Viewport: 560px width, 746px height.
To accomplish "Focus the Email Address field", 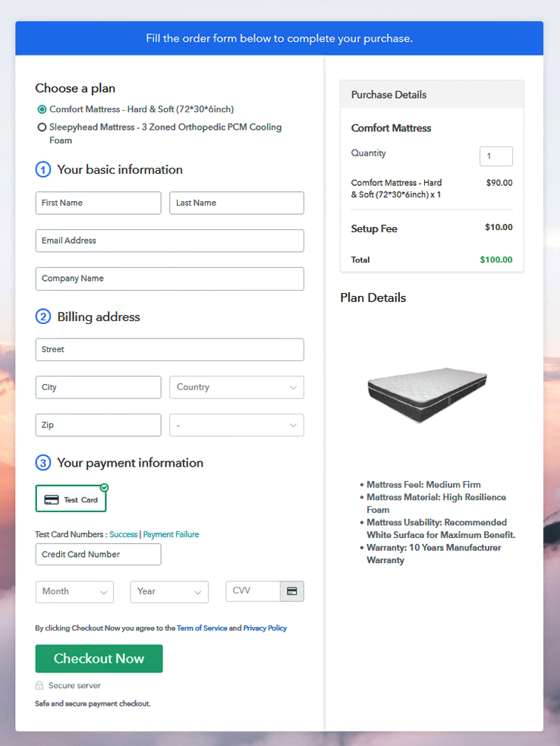I will pyautogui.click(x=169, y=241).
